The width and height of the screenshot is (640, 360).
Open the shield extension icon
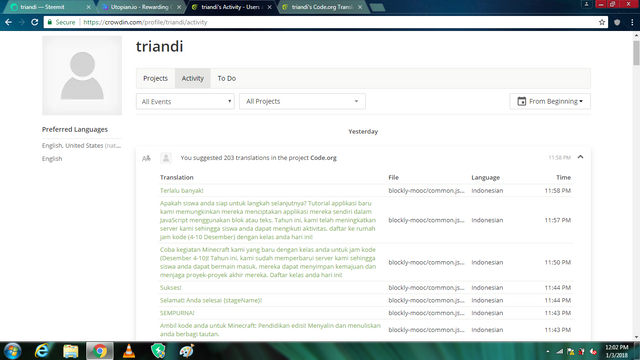[x=617, y=22]
